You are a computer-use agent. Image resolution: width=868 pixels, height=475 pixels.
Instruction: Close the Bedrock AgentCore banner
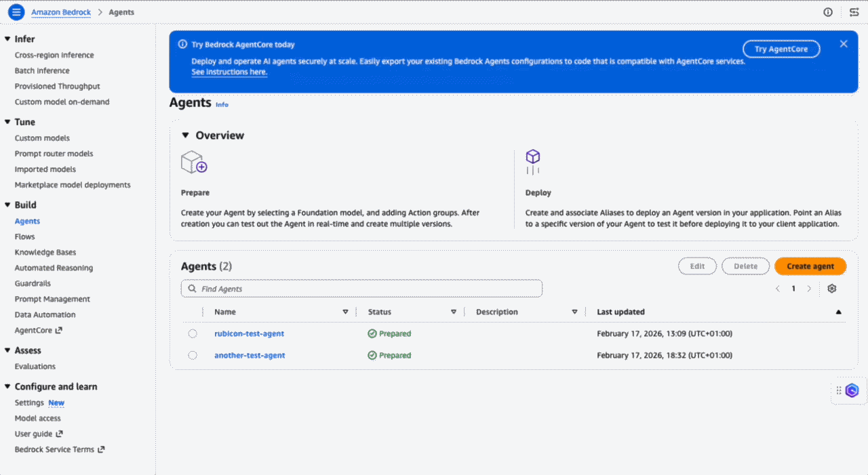(x=844, y=44)
